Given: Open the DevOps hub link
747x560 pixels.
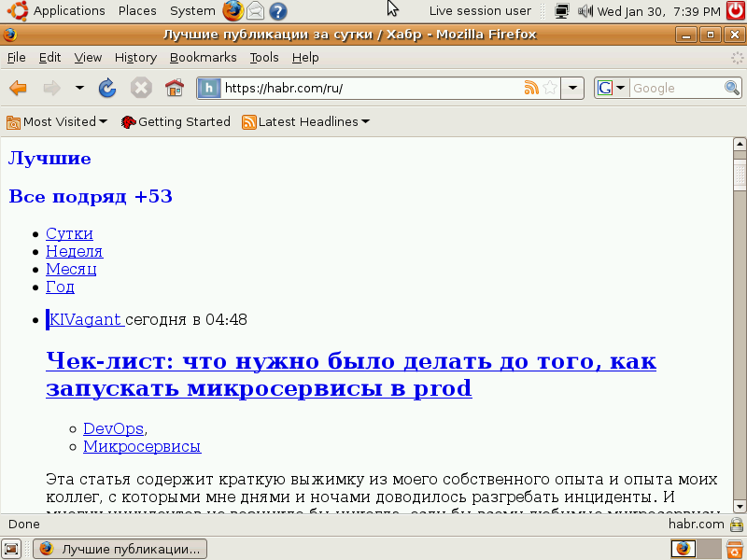Looking at the screenshot, I should click(x=113, y=428).
